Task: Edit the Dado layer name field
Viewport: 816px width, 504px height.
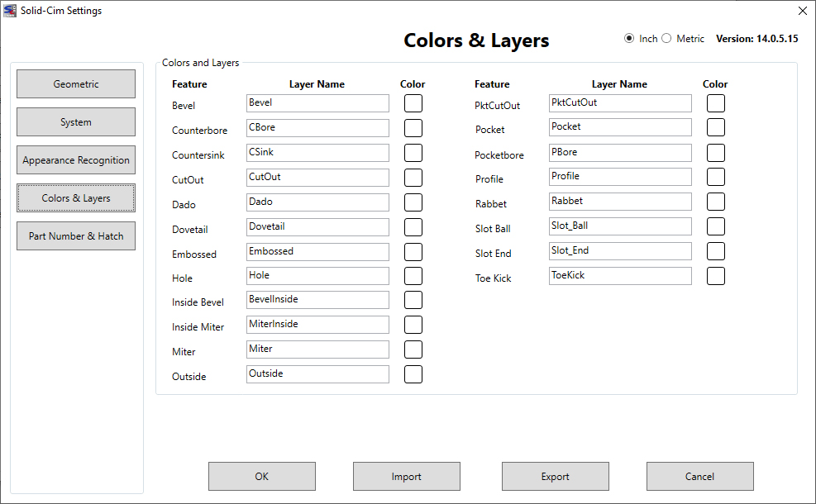Action: coord(317,202)
